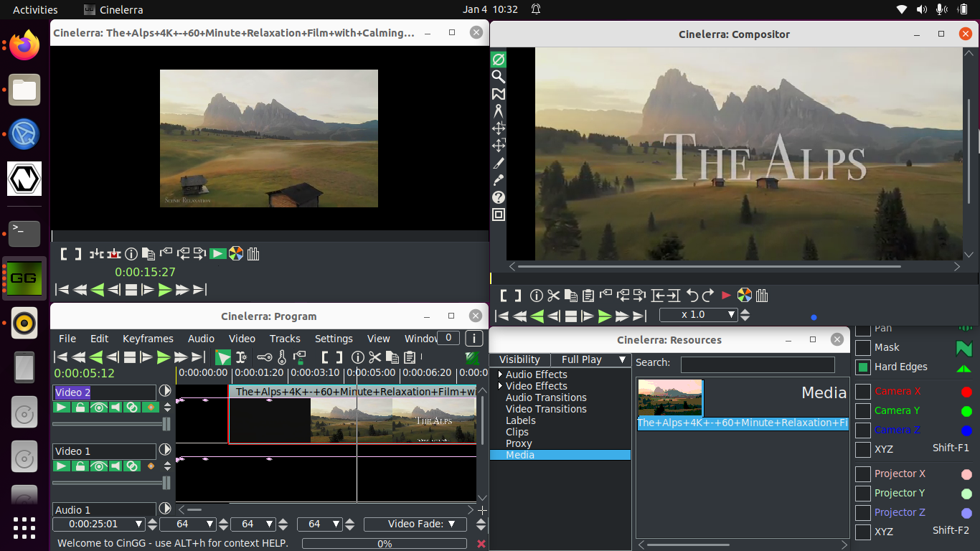The height and width of the screenshot is (551, 980).
Task: Click the Visibility button in Resources
Action: (x=519, y=360)
